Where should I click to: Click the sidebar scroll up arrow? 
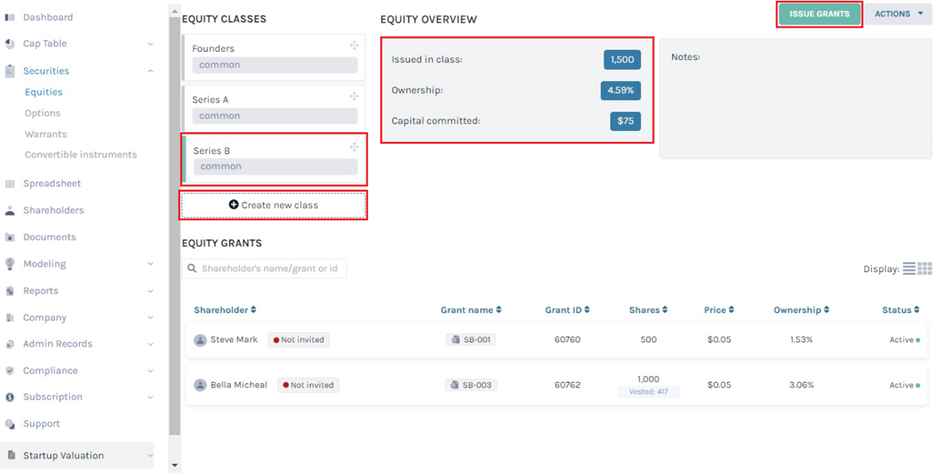[x=174, y=11]
